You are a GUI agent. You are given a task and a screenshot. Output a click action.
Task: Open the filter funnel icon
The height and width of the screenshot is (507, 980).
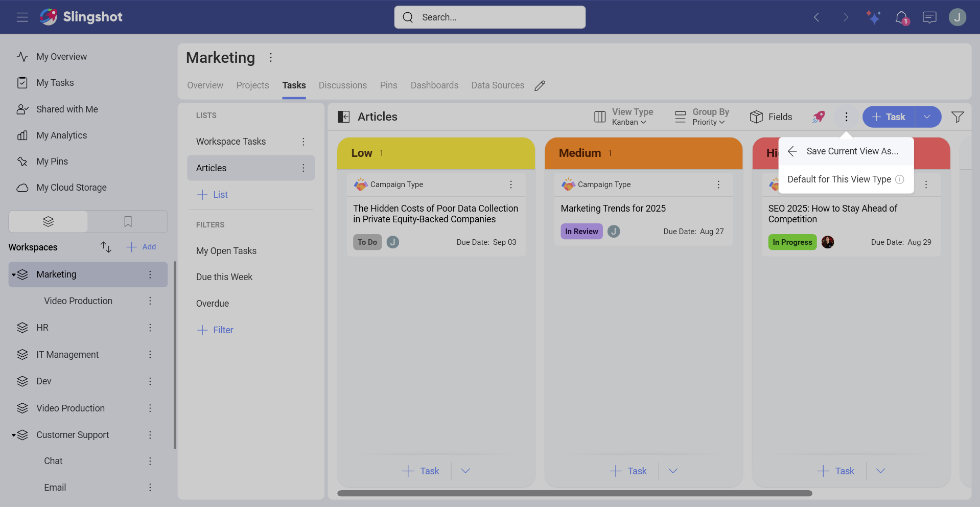[958, 117]
